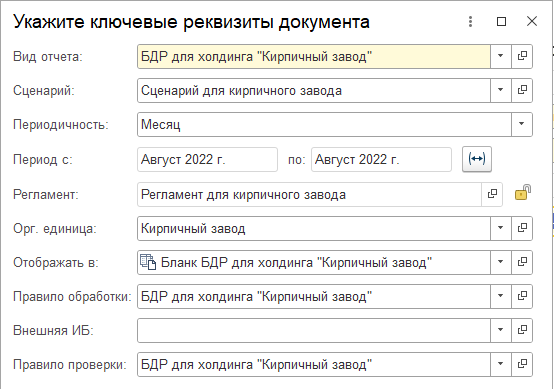Click the empty "Внешняя ИБ" input field
Image resolution: width=554 pixels, height=389 pixels.
[314, 330]
